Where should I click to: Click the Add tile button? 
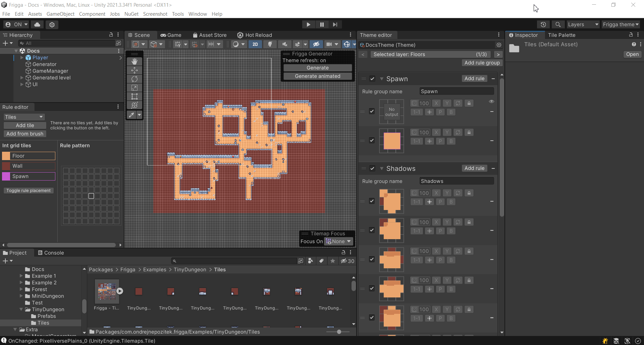(x=25, y=125)
